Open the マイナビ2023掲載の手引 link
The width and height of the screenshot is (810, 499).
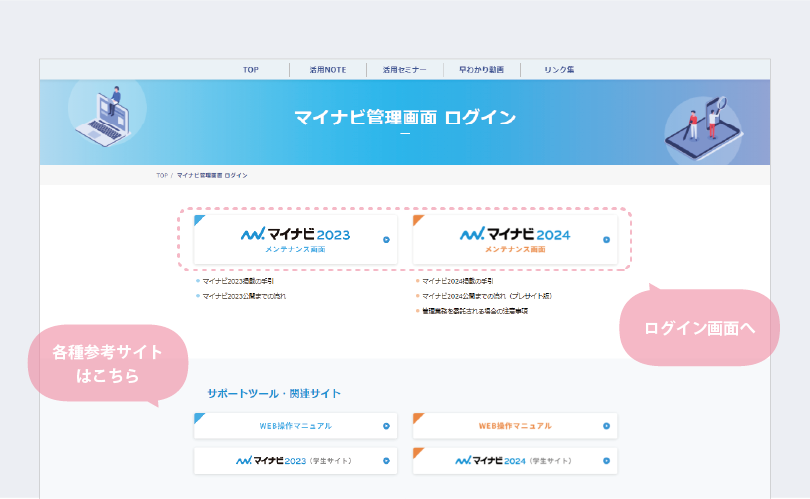(238, 281)
